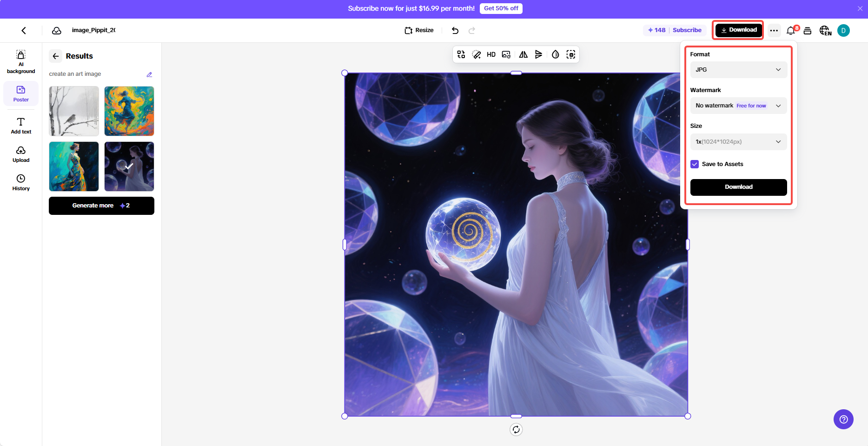Open notifications bell
Image resolution: width=868 pixels, height=446 pixels.
(791, 31)
